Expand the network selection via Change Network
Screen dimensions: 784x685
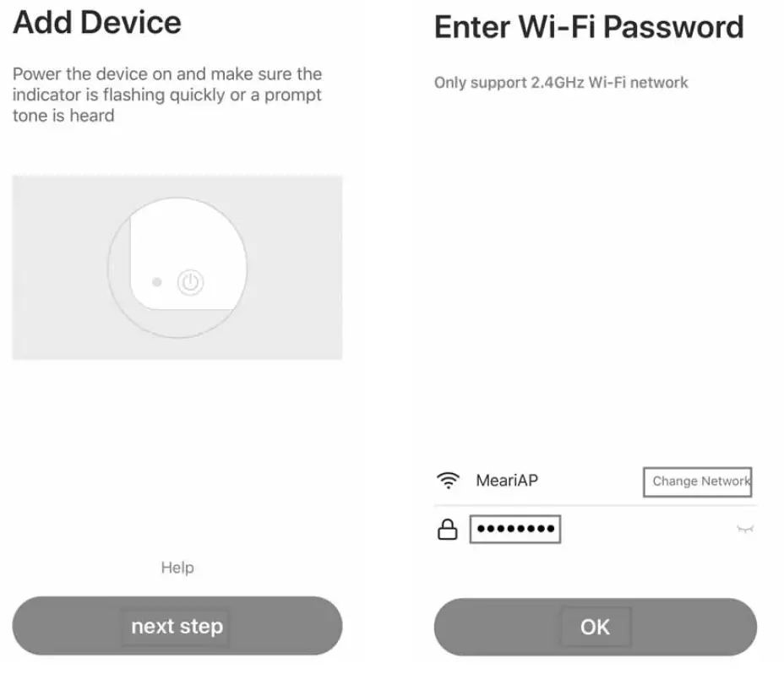[x=698, y=482]
